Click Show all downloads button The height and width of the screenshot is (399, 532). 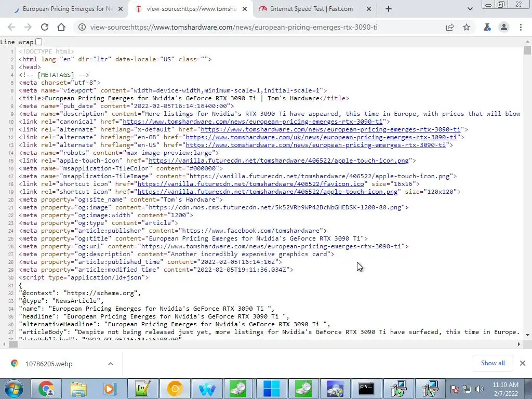[x=493, y=363]
